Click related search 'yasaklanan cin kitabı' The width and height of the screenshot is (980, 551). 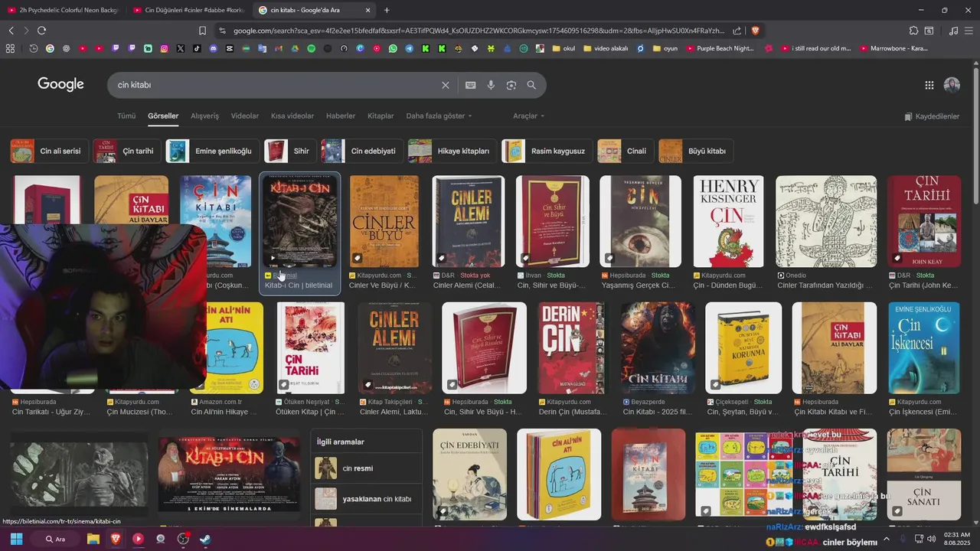[x=367, y=499]
